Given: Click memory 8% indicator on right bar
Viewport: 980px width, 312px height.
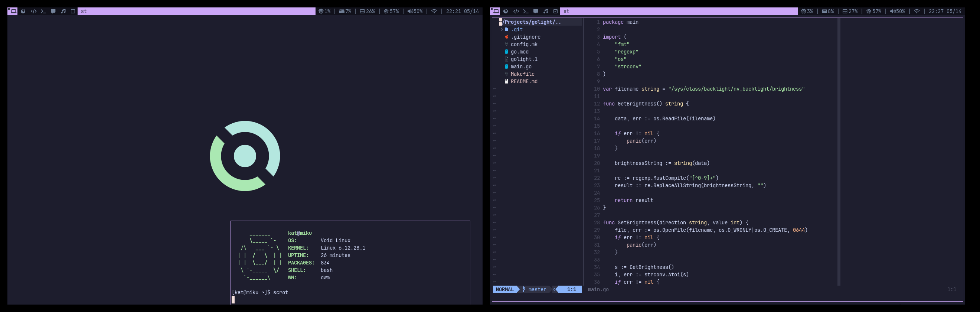Looking at the screenshot, I should (x=827, y=12).
